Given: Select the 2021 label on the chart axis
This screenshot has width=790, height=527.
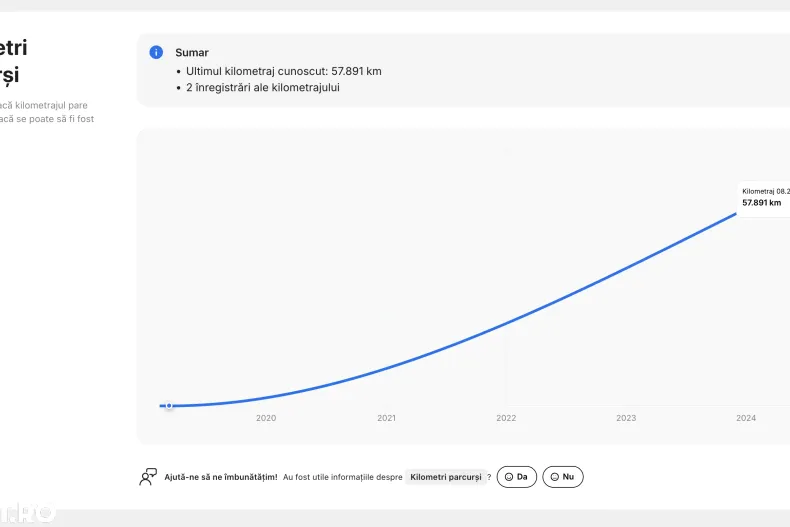Looking at the screenshot, I should pos(386,418).
